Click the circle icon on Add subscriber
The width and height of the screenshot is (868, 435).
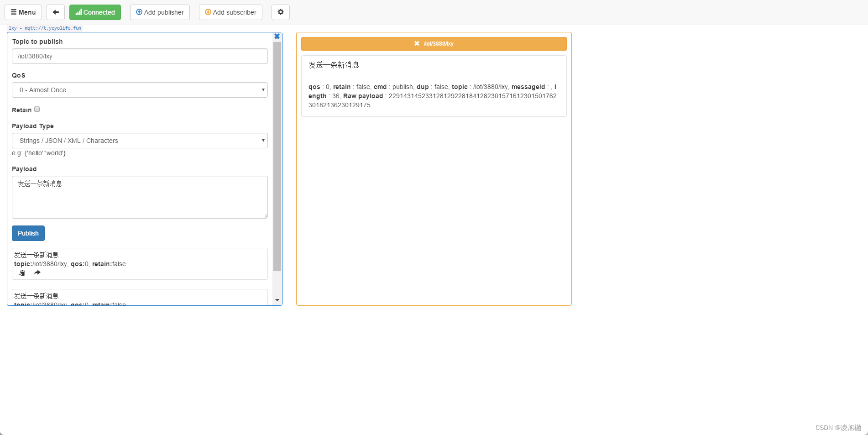(208, 12)
